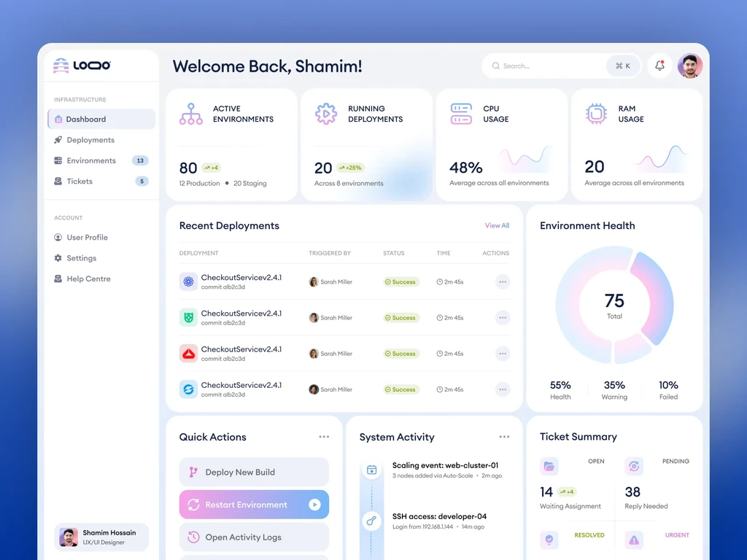The height and width of the screenshot is (560, 747).
Task: Click the Resolved tickets icon
Action: click(549, 540)
